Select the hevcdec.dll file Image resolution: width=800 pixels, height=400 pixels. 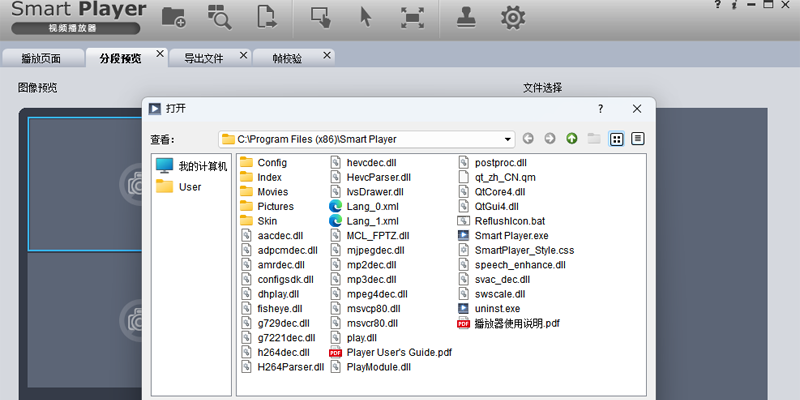tap(363, 163)
